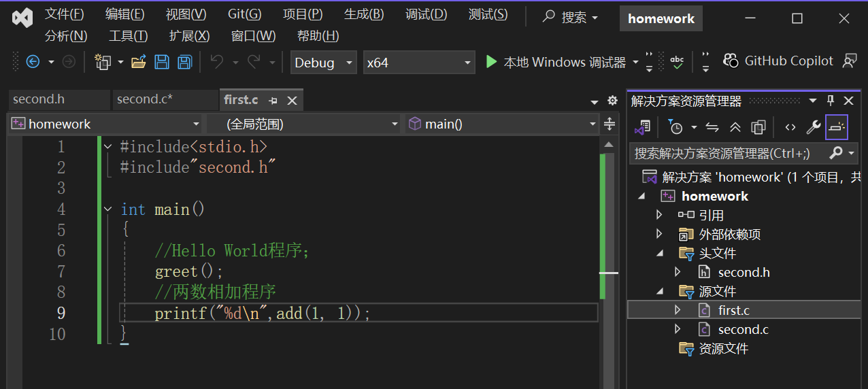
Task: Open the 视图(V) menu
Action: pos(186,14)
